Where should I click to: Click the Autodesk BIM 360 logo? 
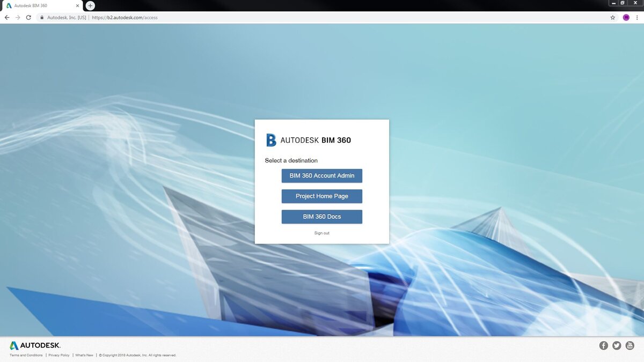point(309,141)
